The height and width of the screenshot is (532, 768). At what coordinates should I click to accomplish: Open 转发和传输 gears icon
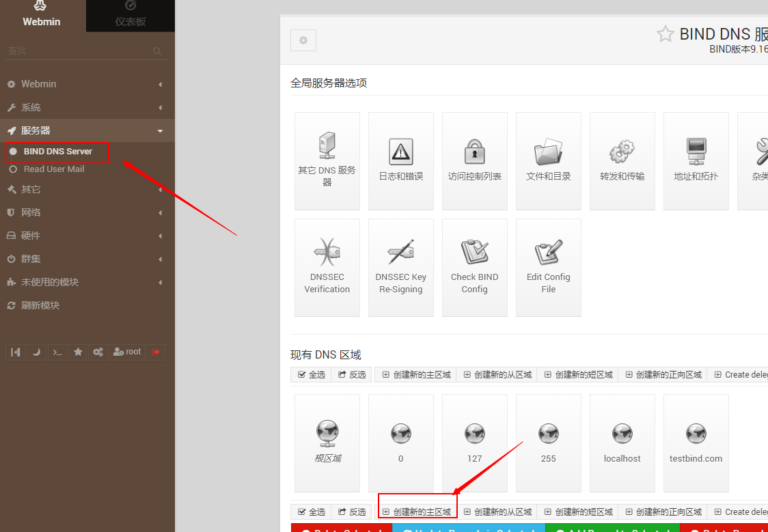[622, 161]
